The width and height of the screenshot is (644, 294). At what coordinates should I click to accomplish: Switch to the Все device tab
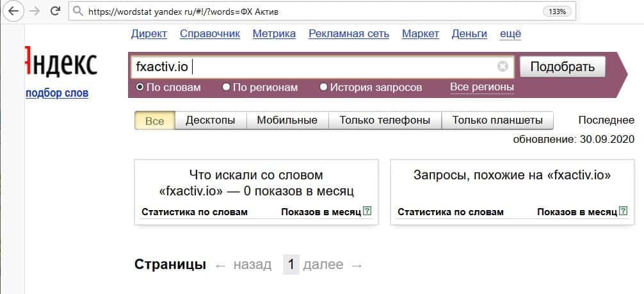point(155,121)
